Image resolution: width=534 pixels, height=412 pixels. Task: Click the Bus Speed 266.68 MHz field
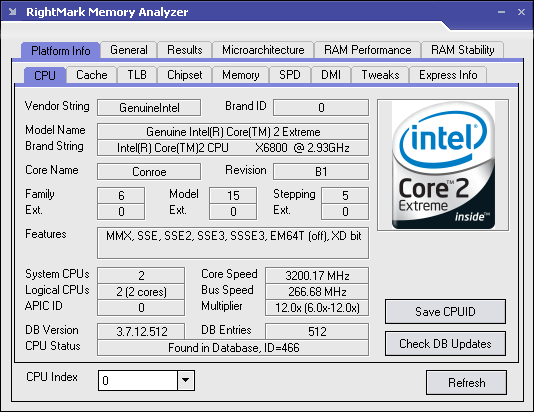click(317, 291)
